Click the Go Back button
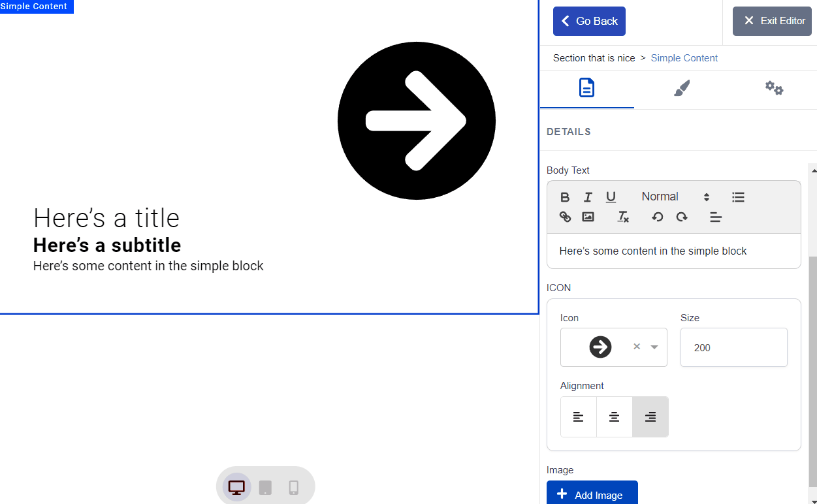 [589, 21]
